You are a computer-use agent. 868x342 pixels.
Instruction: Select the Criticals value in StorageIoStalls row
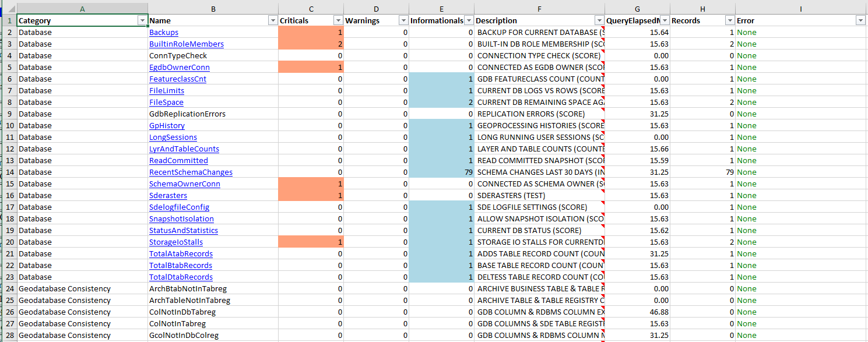tap(311, 242)
